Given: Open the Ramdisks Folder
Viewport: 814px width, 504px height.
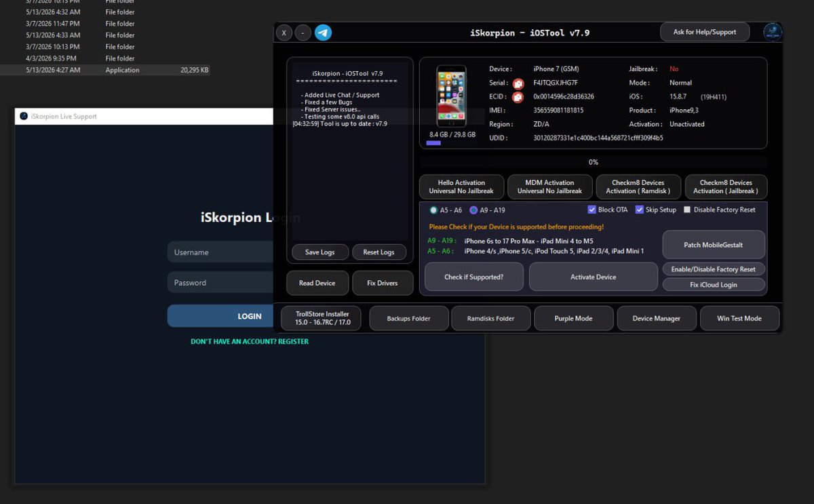Looking at the screenshot, I should [x=491, y=318].
